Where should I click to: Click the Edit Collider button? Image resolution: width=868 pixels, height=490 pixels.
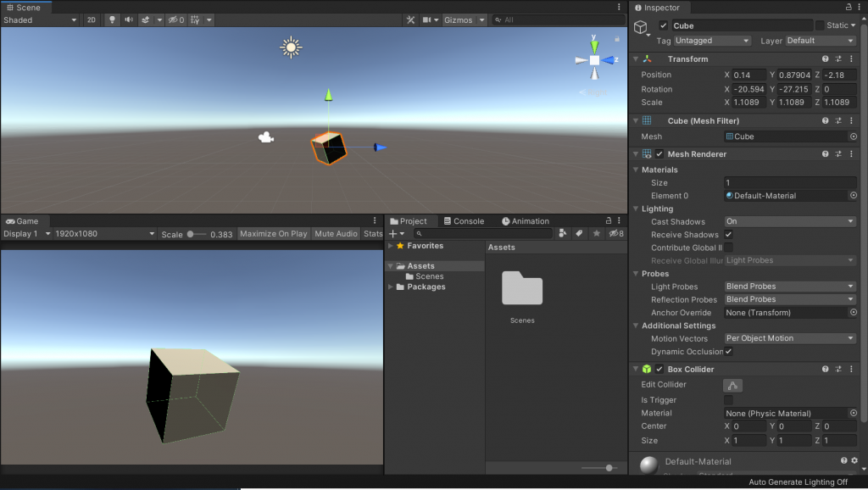pyautogui.click(x=732, y=386)
